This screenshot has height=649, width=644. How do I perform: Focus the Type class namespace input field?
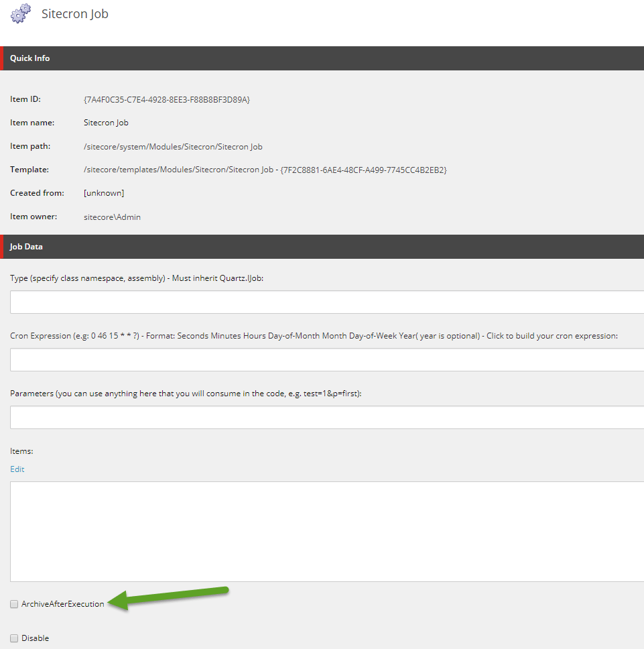[x=327, y=302]
